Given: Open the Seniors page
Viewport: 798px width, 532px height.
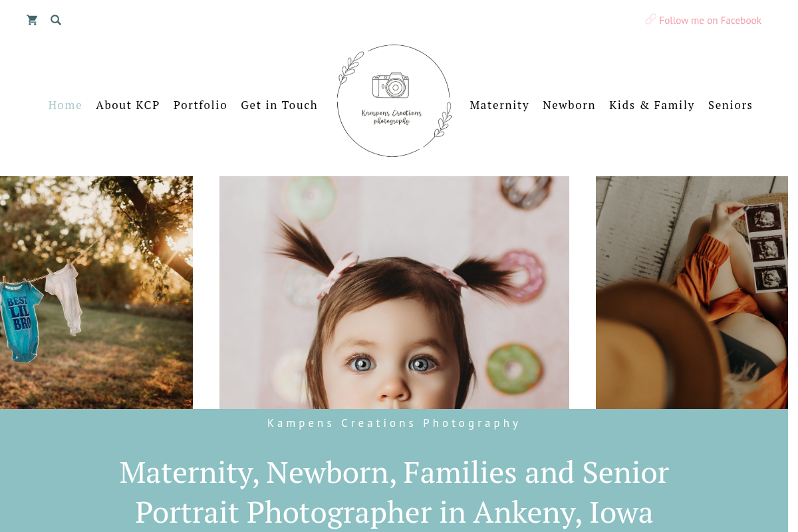Looking at the screenshot, I should 730,105.
